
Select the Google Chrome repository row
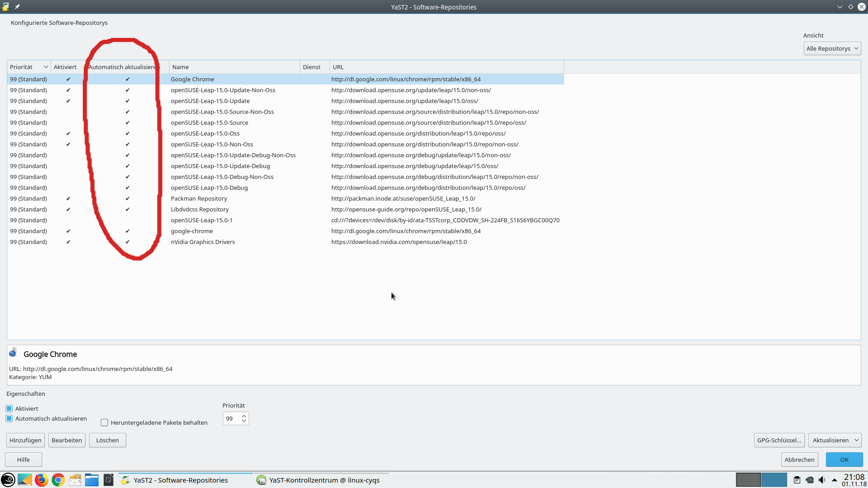(x=285, y=79)
